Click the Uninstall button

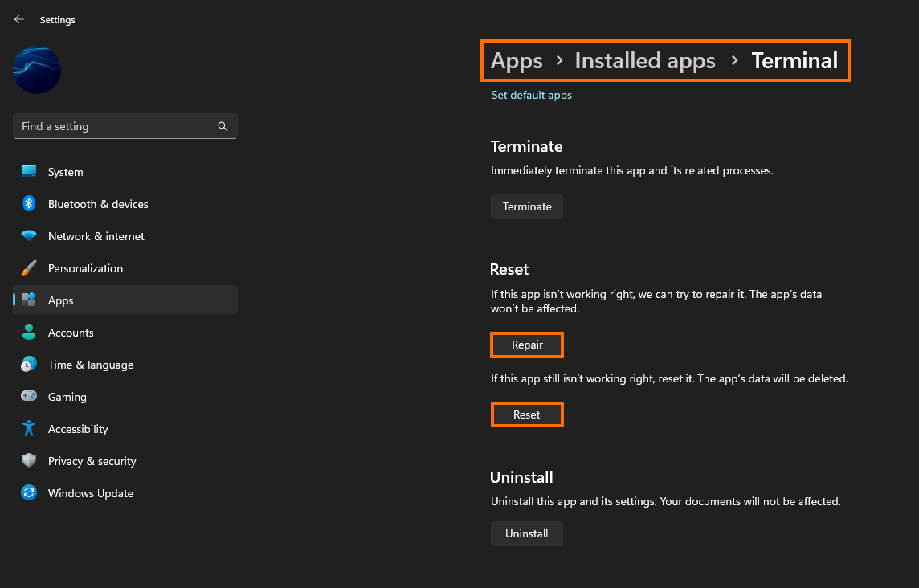527,533
